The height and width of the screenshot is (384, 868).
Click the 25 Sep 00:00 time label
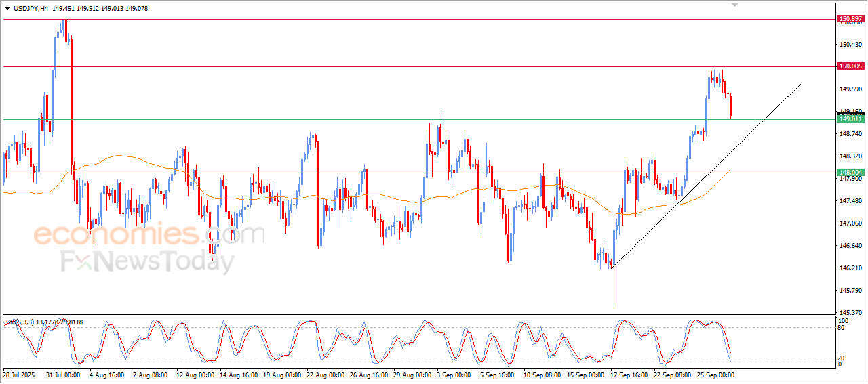click(x=716, y=375)
